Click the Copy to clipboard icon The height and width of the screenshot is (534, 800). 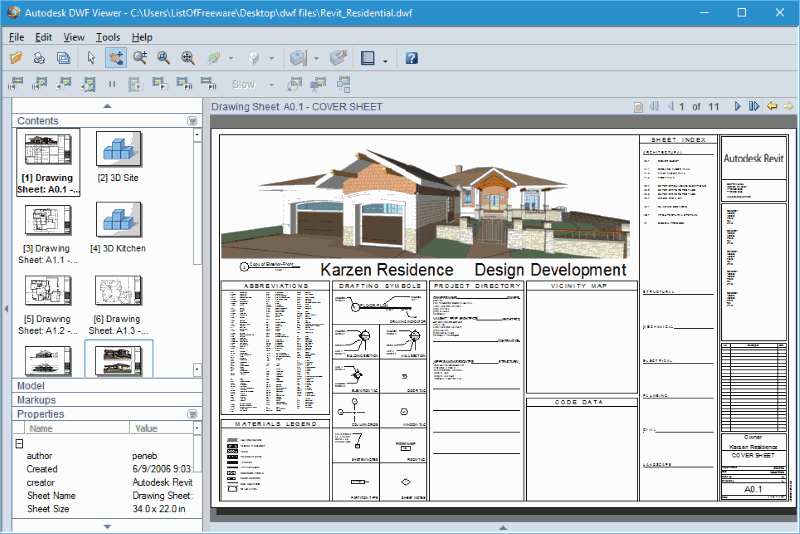point(63,58)
